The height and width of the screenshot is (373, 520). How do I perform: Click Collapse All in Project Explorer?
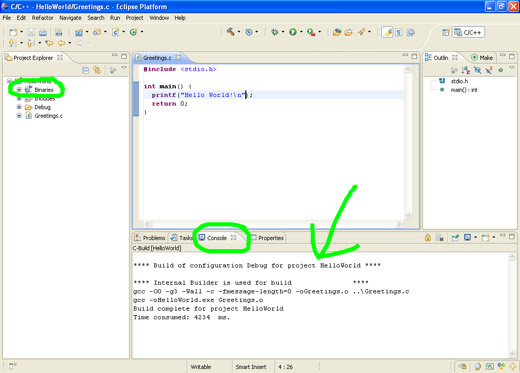click(x=86, y=70)
